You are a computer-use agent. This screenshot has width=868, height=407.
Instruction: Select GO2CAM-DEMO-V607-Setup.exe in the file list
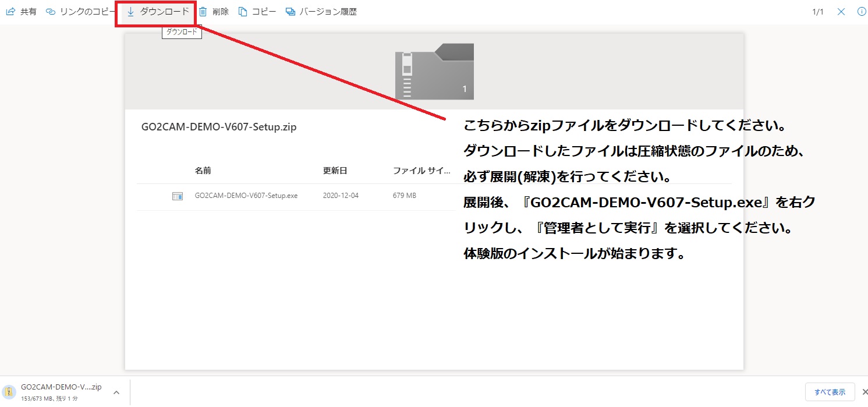tap(246, 196)
